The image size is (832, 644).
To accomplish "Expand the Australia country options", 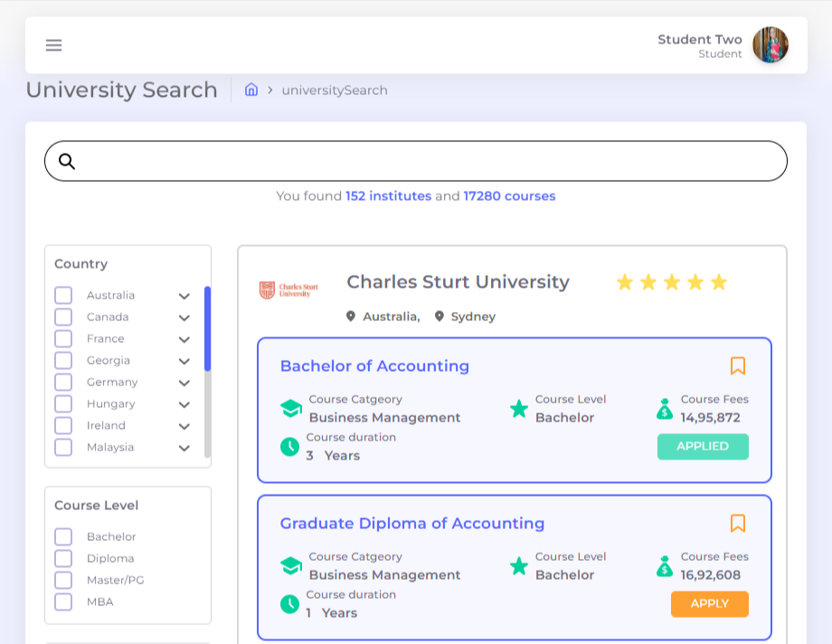I will tap(184, 296).
